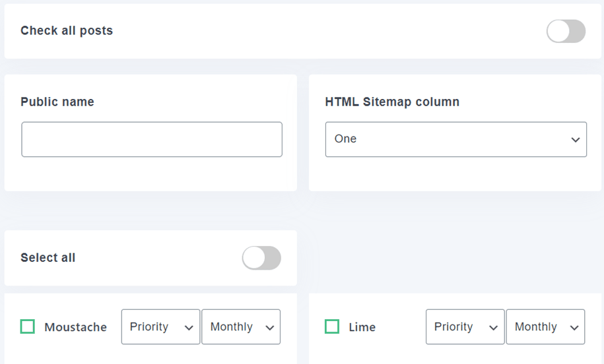
Task: Click the "HTML Sitemap column" heading
Action: pos(392,102)
